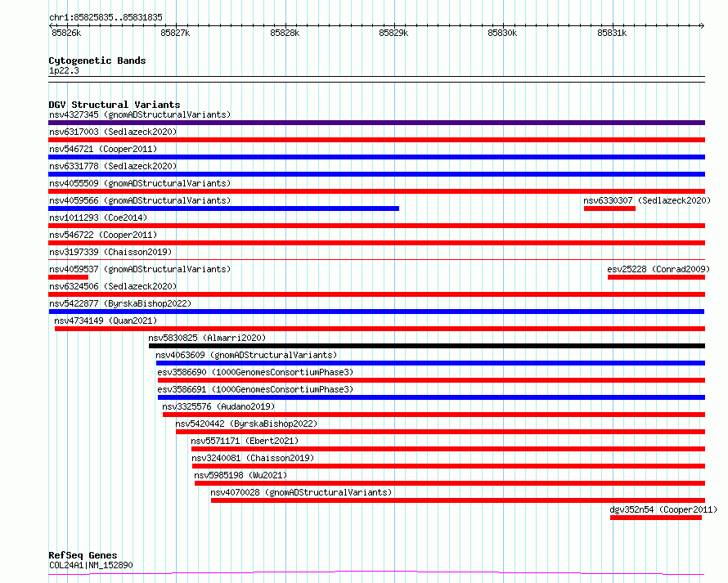The height and width of the screenshot is (583, 728).
Task: Click the short blue nsv4059566 bar
Action: (224, 209)
